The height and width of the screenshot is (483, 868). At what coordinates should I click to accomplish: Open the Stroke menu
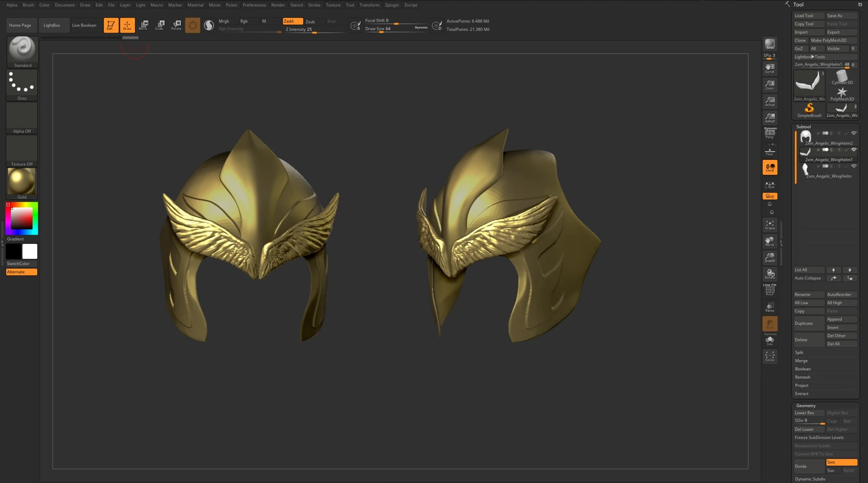point(314,5)
